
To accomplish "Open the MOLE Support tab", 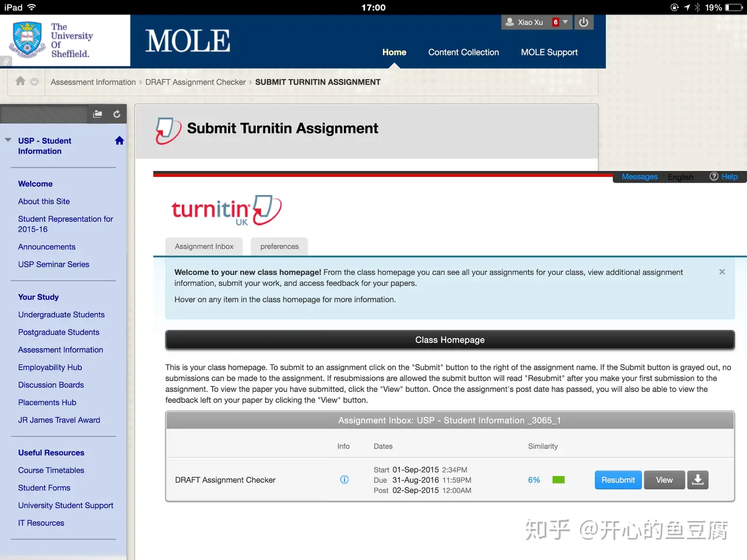I will coord(549,52).
